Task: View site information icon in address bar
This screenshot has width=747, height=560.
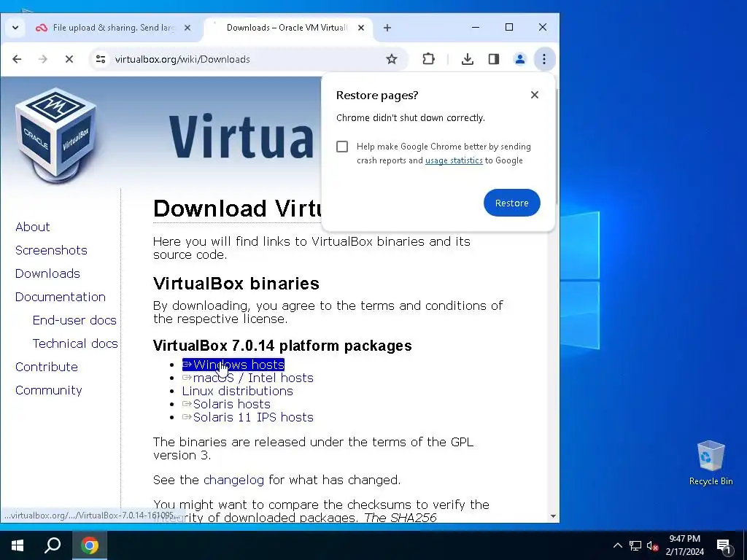Action: 101,59
